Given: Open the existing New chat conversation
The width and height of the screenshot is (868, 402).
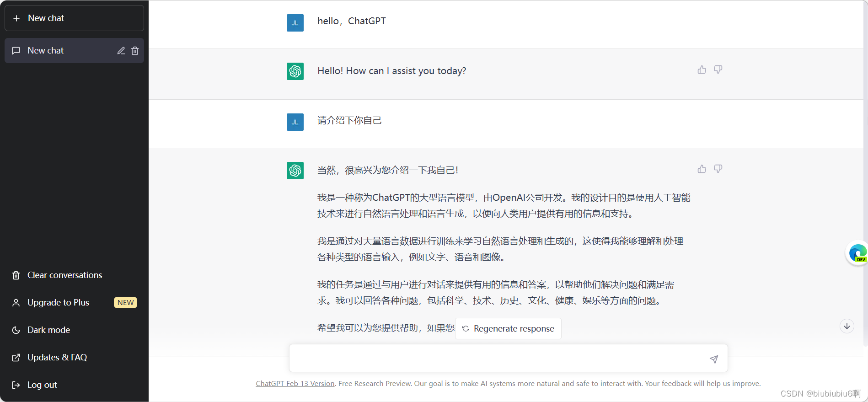Looking at the screenshot, I should coord(74,50).
